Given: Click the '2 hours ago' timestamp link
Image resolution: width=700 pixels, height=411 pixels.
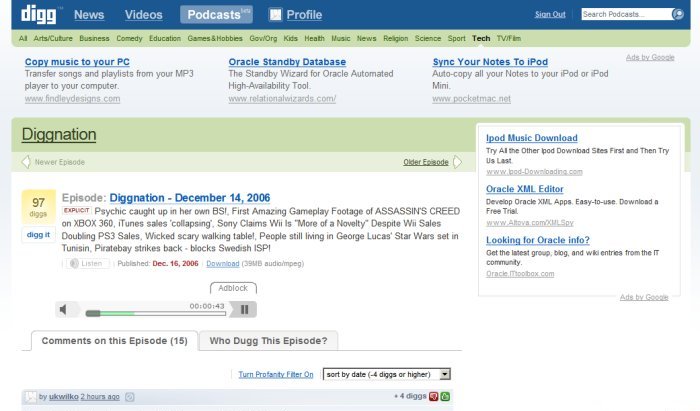Looking at the screenshot, I should point(100,396).
